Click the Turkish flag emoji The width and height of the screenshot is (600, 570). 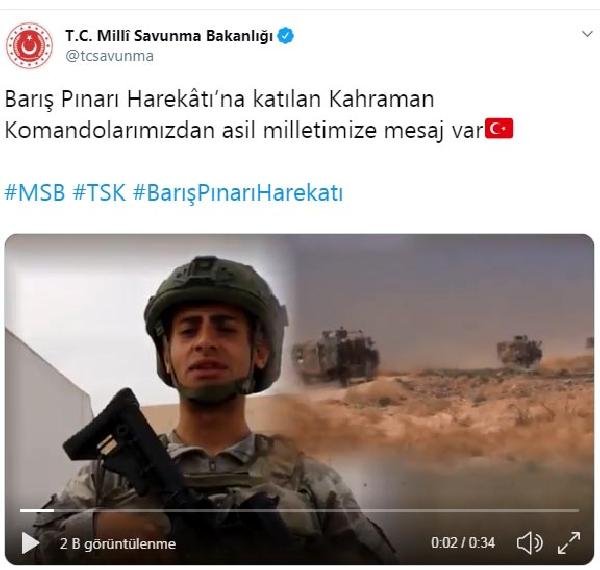tap(499, 129)
